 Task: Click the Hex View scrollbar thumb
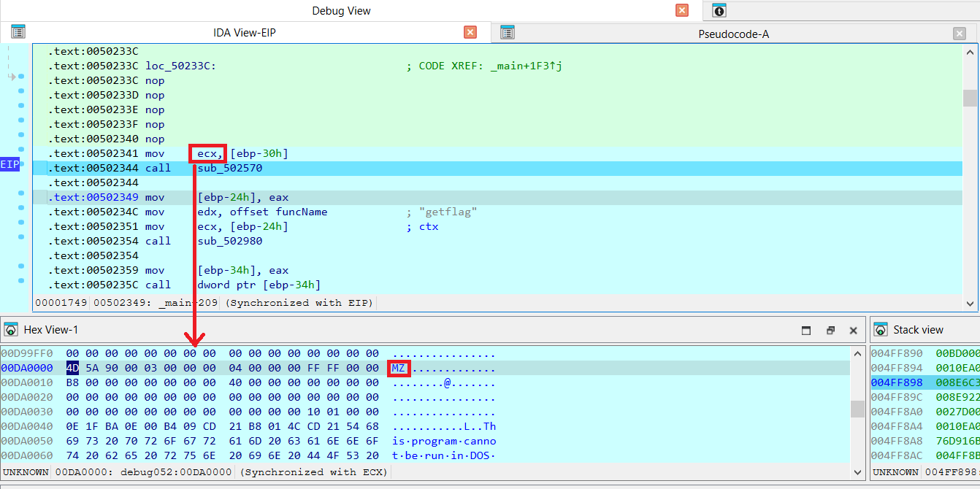click(x=857, y=409)
